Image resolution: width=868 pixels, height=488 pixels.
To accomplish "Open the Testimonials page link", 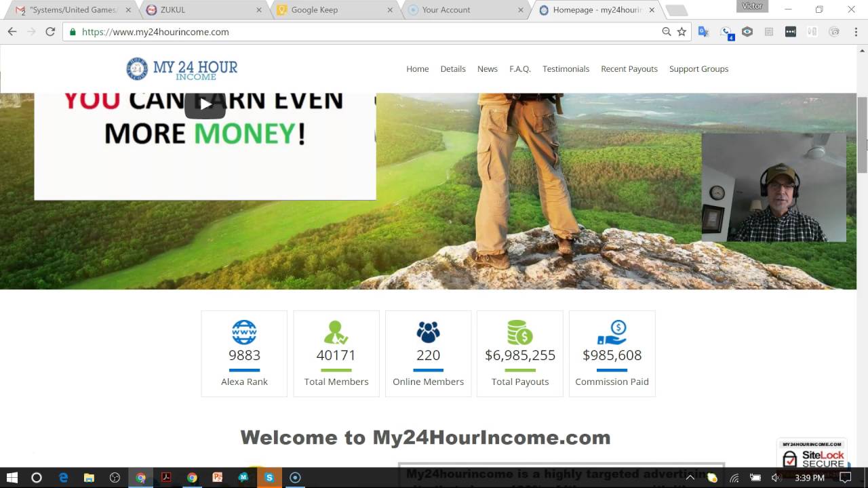I will tap(566, 69).
